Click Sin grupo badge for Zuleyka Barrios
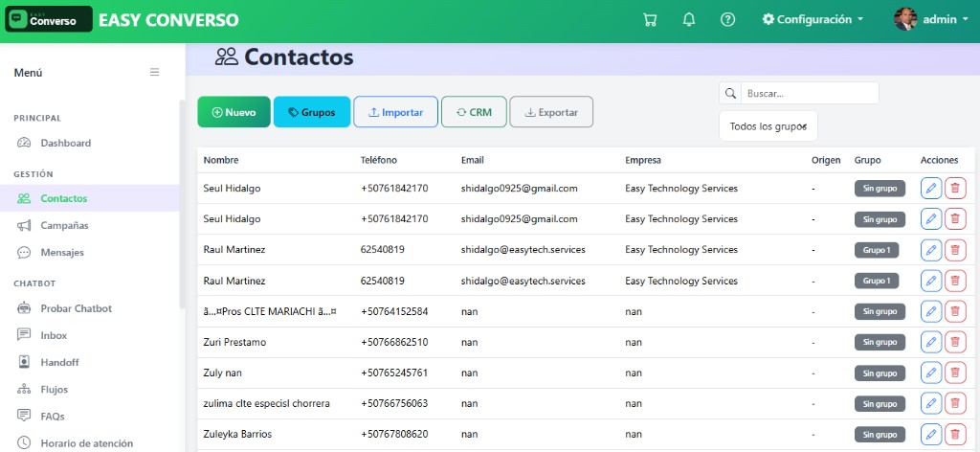Image resolution: width=980 pixels, height=452 pixels. (x=880, y=435)
